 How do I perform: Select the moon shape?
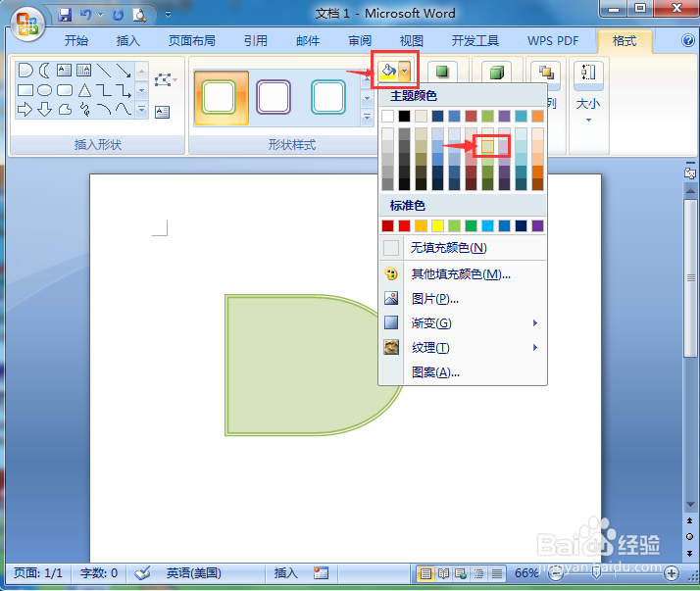point(44,71)
